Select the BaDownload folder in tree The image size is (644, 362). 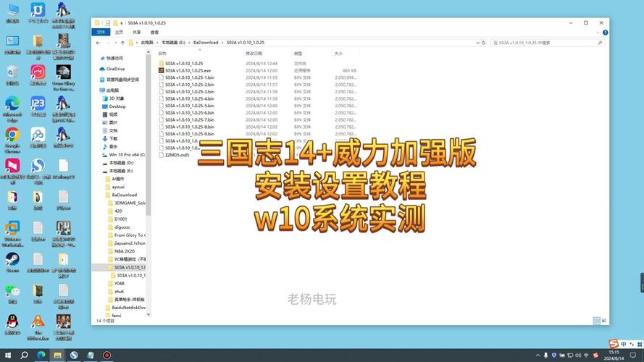point(124,195)
